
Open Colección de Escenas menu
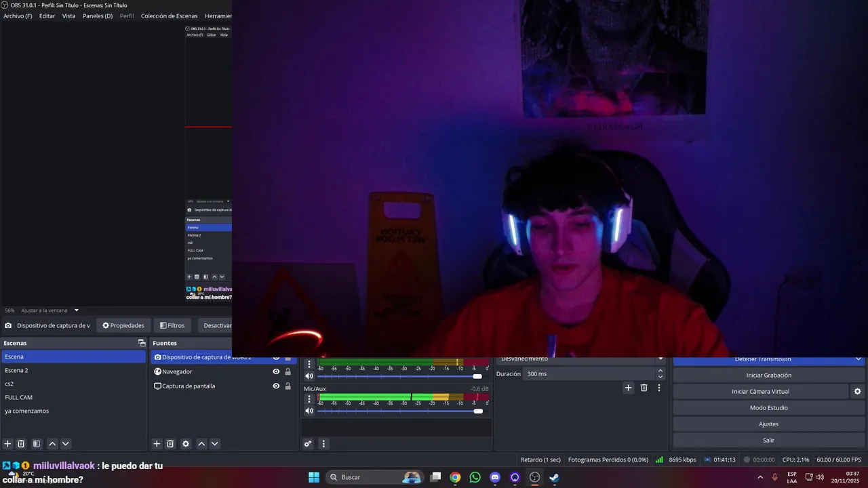coord(170,16)
